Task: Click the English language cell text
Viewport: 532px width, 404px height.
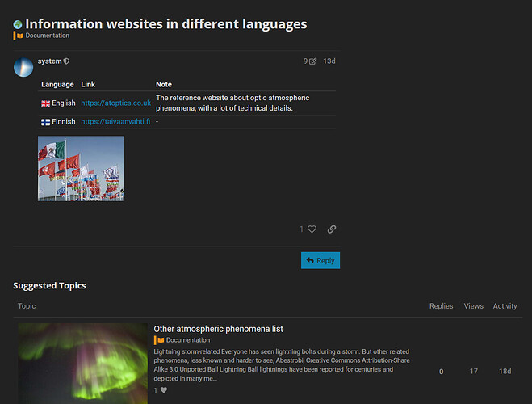Action: [x=64, y=103]
